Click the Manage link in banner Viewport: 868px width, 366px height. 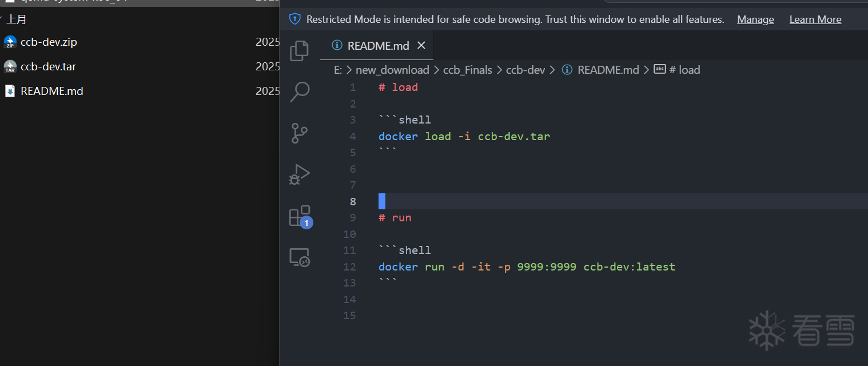tap(755, 19)
